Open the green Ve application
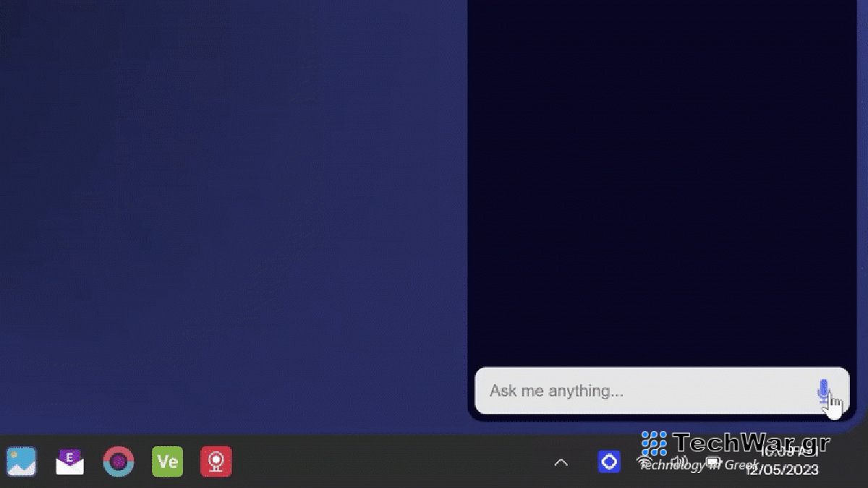The height and width of the screenshot is (488, 868). click(x=167, y=461)
